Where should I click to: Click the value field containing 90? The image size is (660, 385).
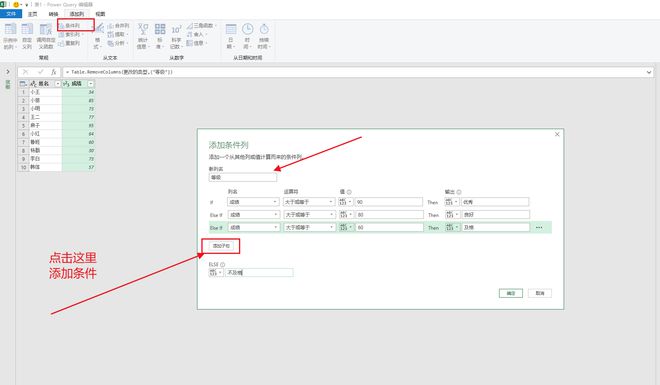click(389, 202)
